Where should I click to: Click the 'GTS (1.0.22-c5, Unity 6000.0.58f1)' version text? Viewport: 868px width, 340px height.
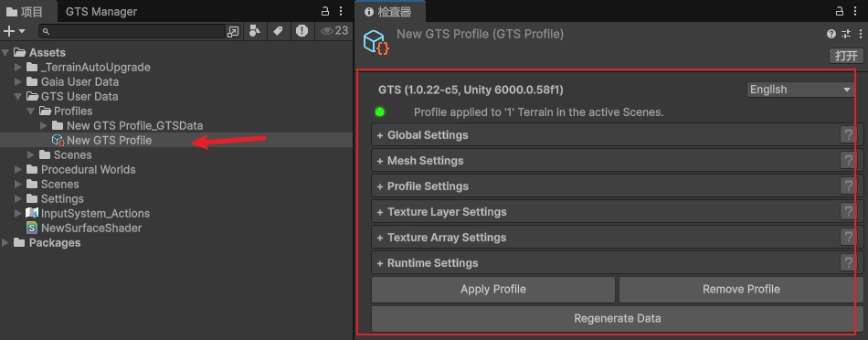471,90
